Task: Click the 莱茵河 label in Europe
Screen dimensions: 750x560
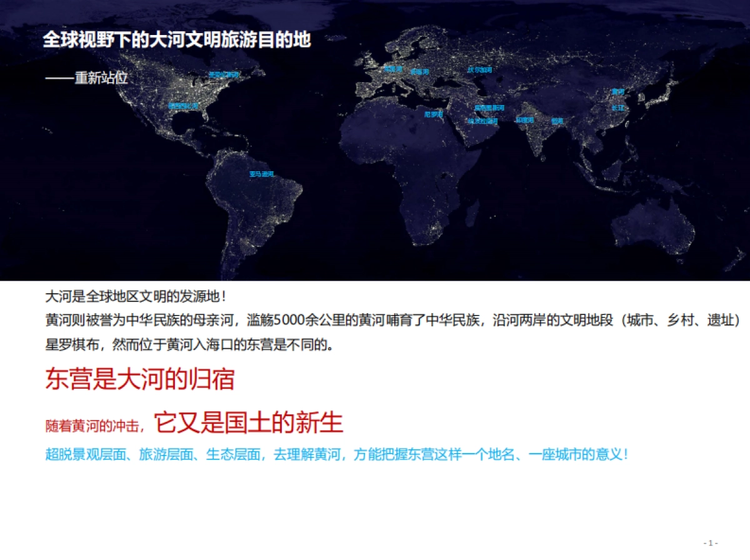Action: coord(393,68)
